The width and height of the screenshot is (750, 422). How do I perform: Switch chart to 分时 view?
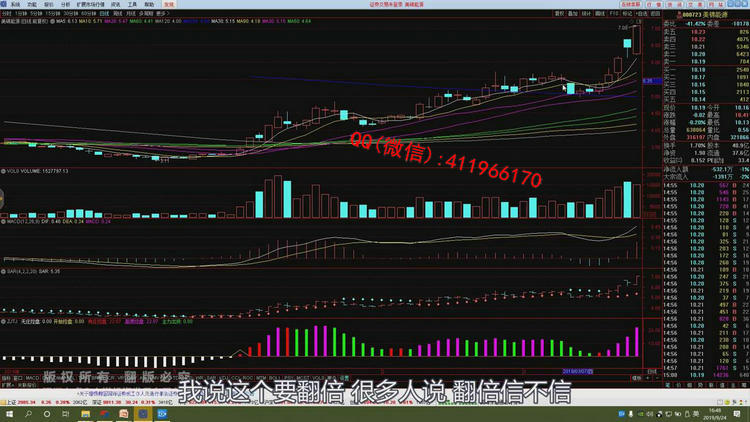point(7,14)
